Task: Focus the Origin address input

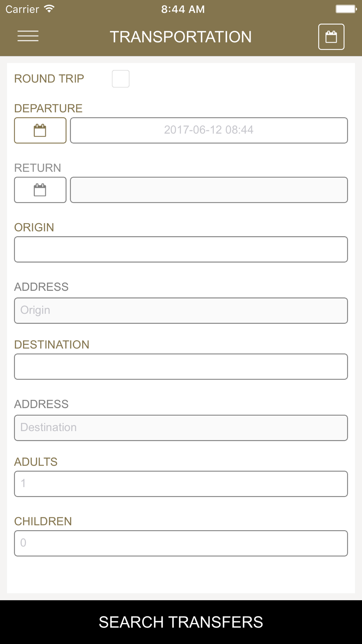Action: 181,310
